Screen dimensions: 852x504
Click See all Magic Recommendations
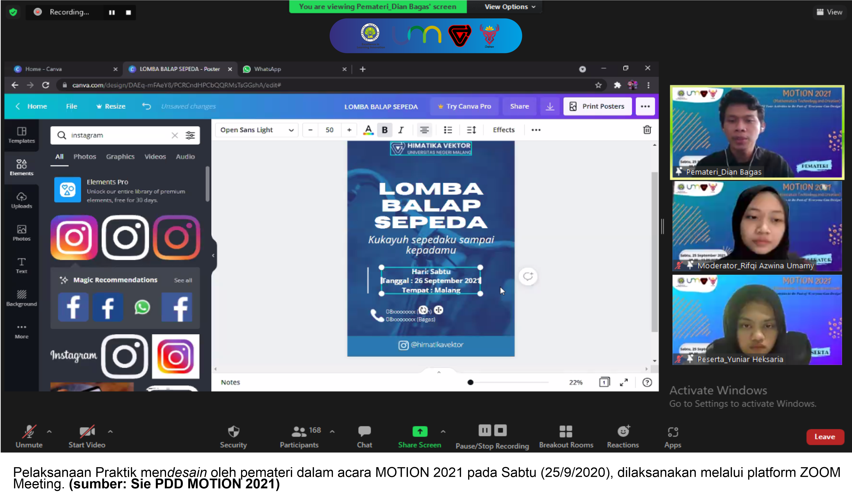(x=183, y=280)
